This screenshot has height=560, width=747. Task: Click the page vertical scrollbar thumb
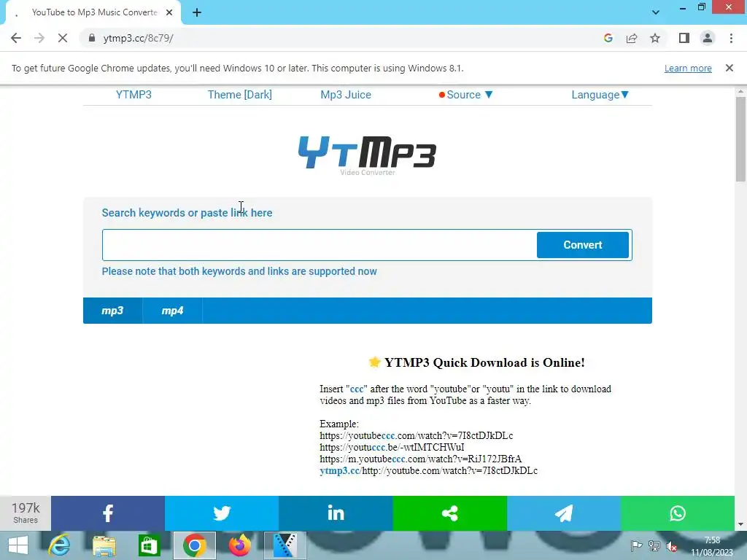[740, 139]
